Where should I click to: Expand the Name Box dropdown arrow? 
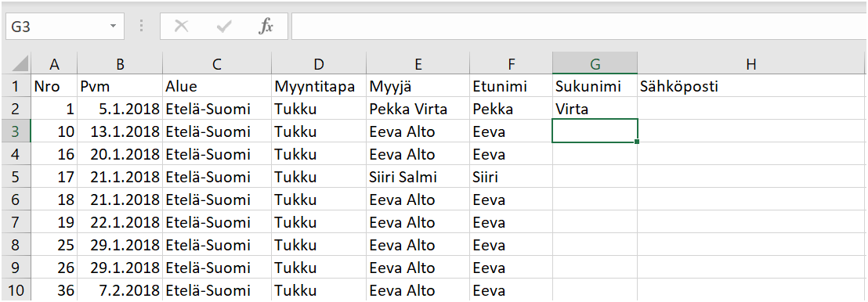(113, 27)
